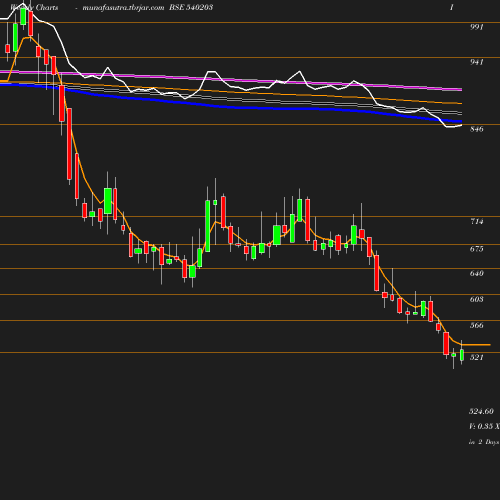Click the end of the magenta moving average line

[461, 89]
